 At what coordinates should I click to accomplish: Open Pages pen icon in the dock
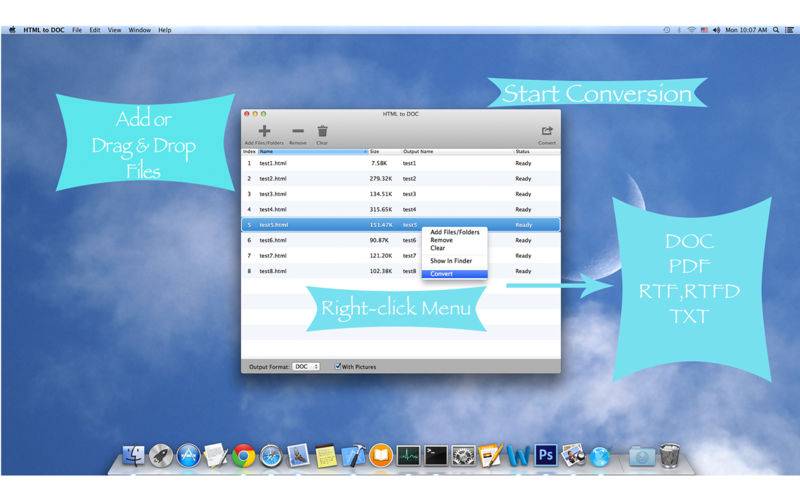(x=491, y=456)
